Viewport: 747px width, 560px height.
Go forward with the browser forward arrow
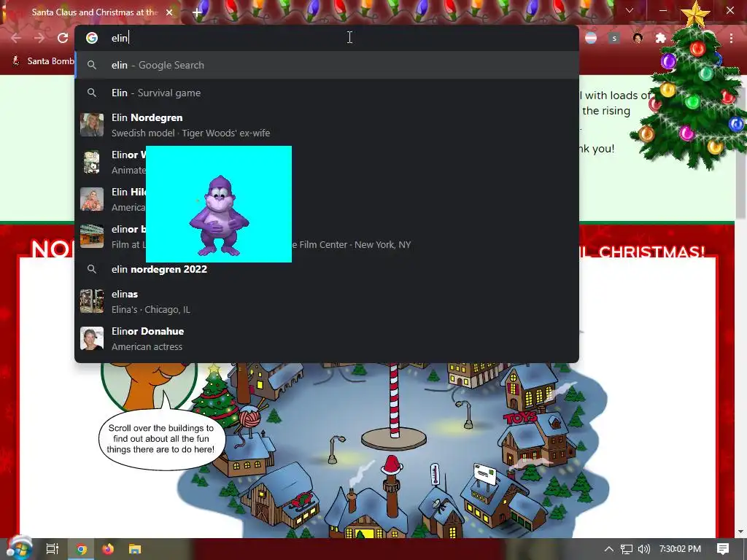pyautogui.click(x=39, y=38)
